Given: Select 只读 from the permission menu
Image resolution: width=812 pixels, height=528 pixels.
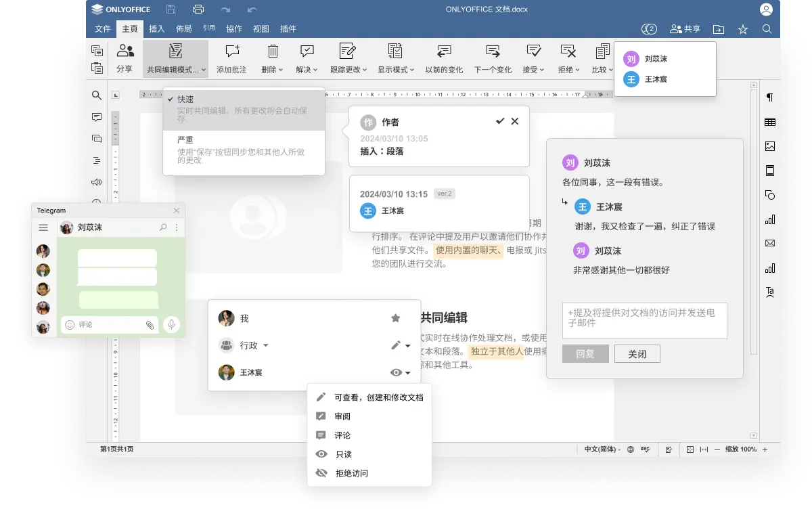Looking at the screenshot, I should [345, 454].
